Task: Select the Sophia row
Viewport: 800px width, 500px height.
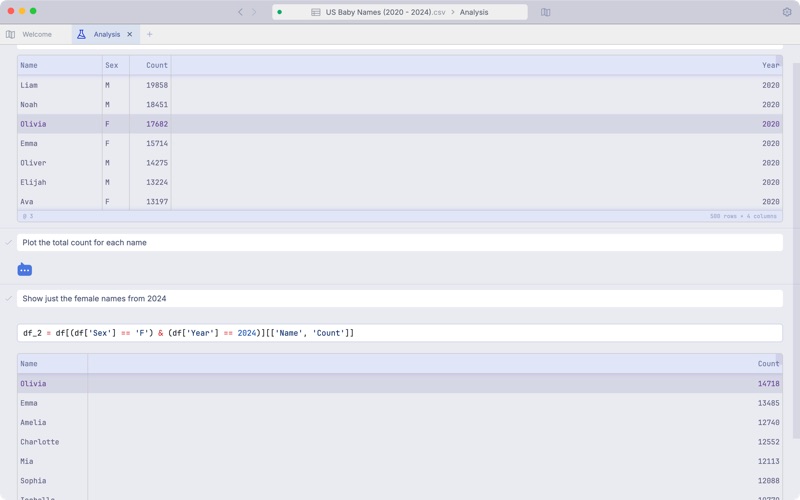Action: (x=400, y=481)
